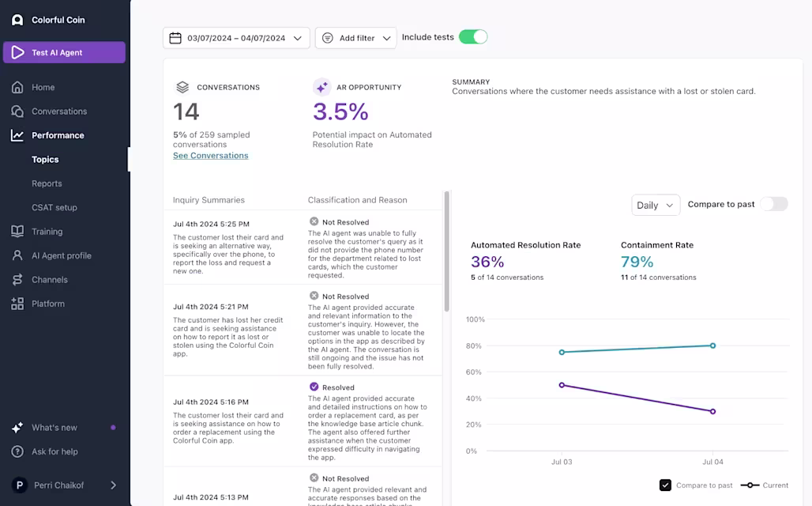
Task: Open the Daily interval dropdown
Action: pos(655,206)
